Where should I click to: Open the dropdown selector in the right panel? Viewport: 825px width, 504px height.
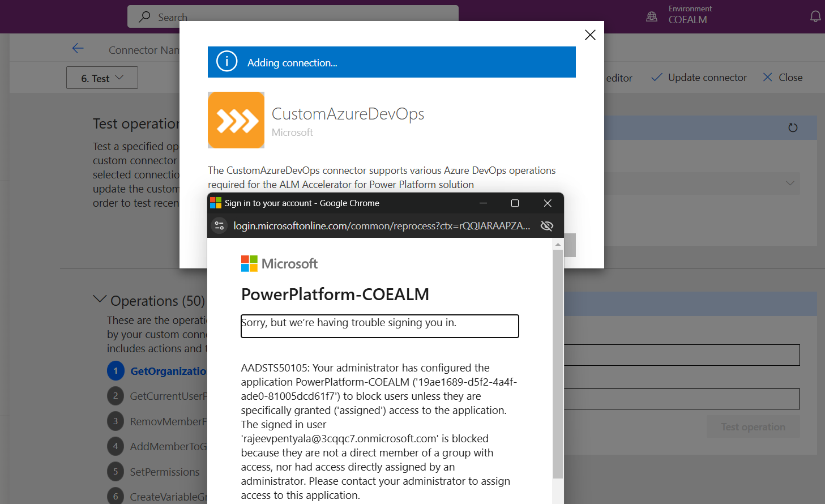tap(791, 183)
